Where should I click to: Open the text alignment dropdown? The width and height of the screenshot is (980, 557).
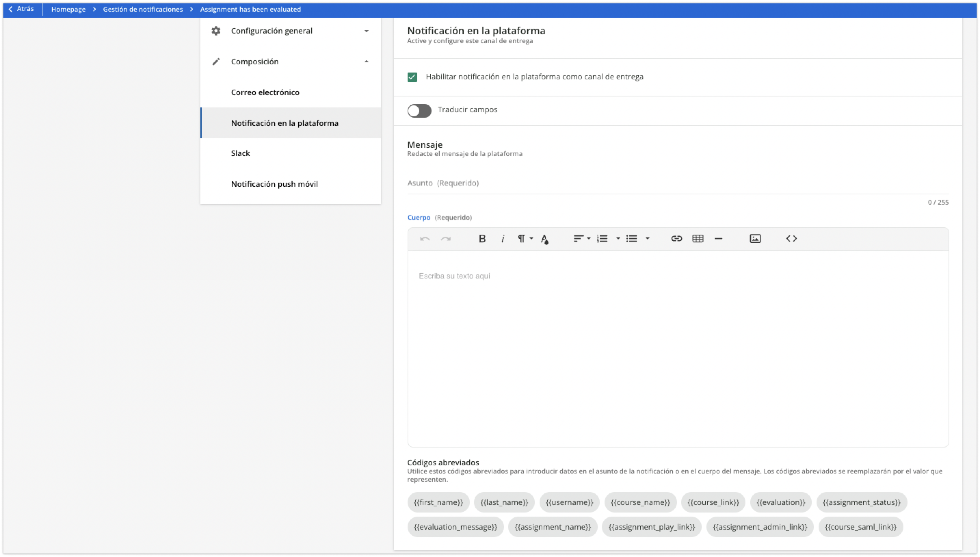click(x=581, y=238)
